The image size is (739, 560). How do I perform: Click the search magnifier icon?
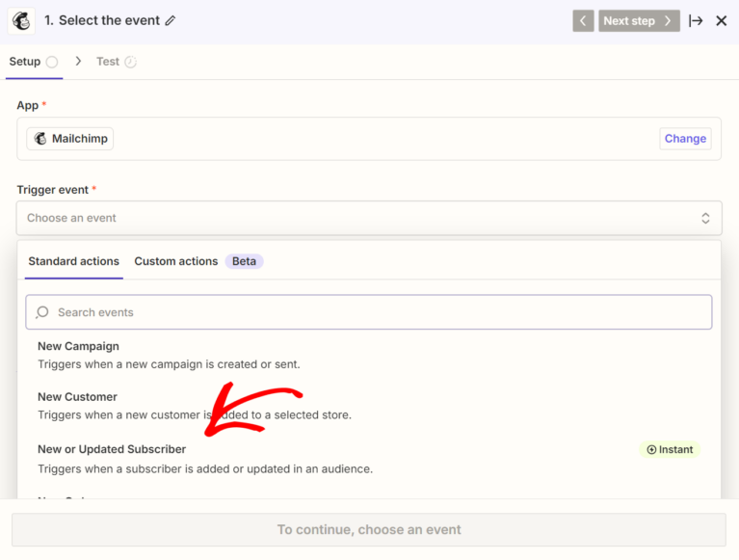(x=42, y=312)
